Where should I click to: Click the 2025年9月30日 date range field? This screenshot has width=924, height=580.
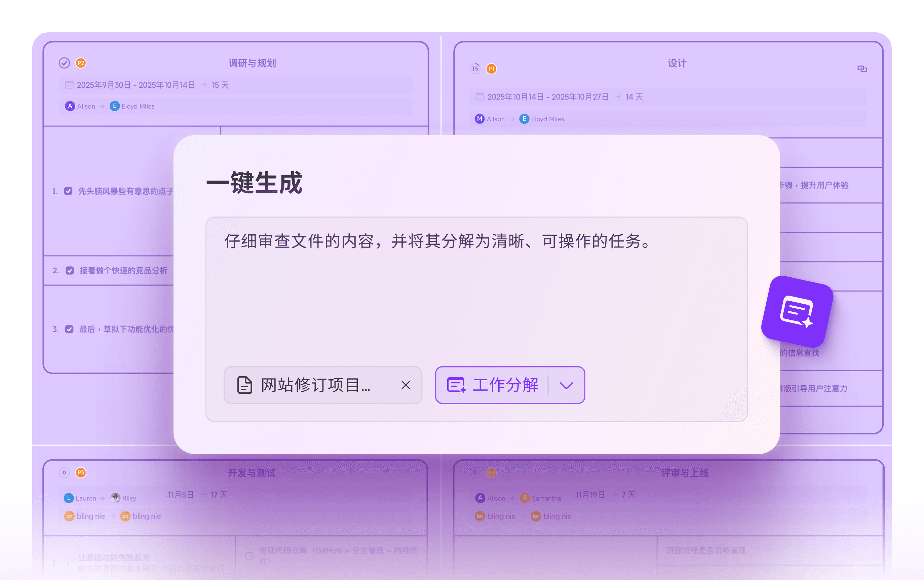tap(236, 85)
